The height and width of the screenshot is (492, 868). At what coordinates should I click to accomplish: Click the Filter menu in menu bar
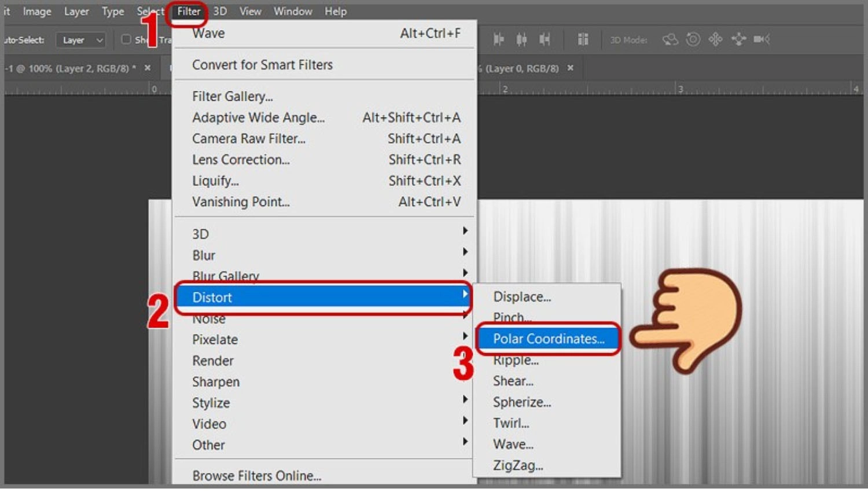pos(189,12)
